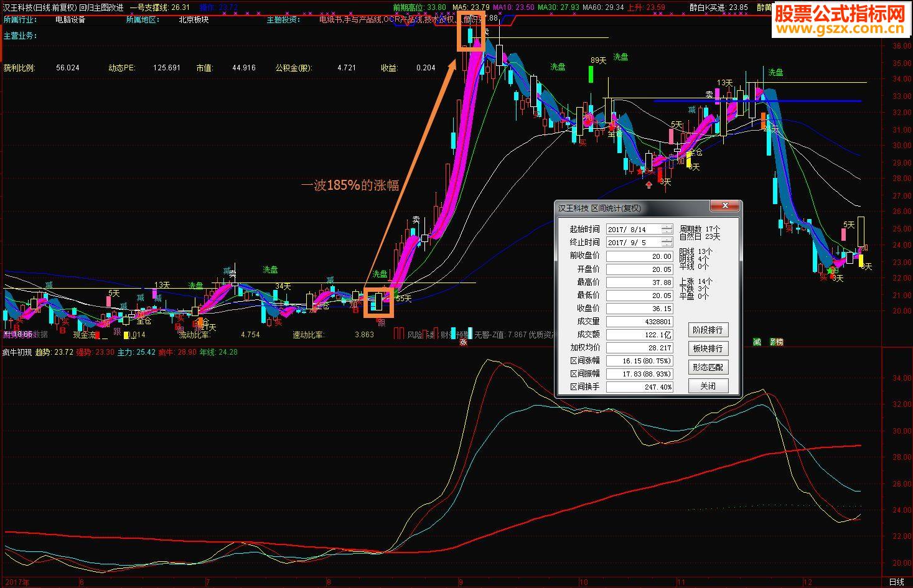913x588 pixels.
Task: Select the 区间涨幅 field 16.15(80.75%)
Action: click(x=640, y=361)
